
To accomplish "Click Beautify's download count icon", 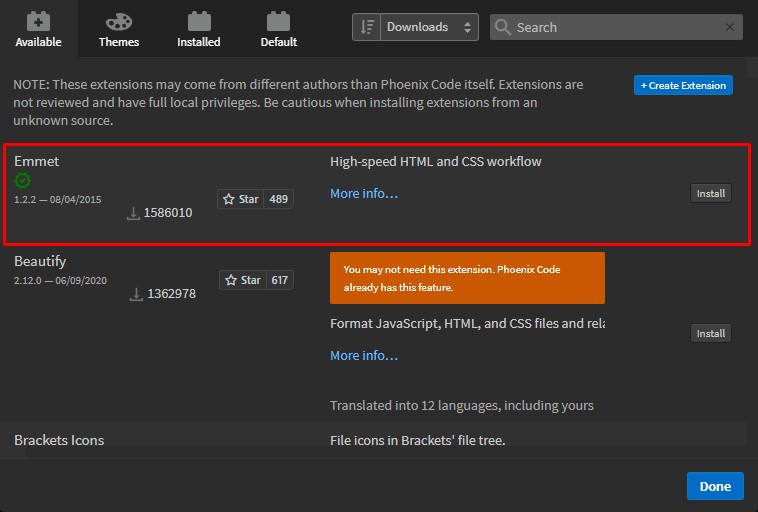I will coord(136,294).
